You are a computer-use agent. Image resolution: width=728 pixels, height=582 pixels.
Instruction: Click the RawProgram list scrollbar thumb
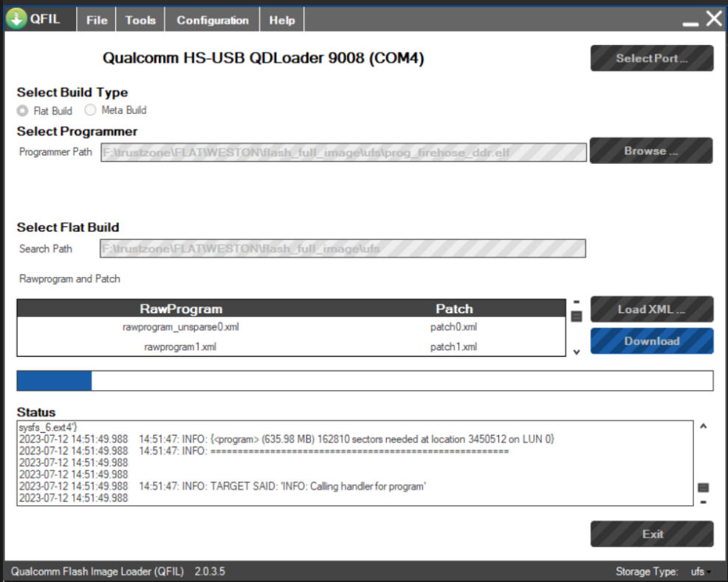pyautogui.click(x=577, y=316)
